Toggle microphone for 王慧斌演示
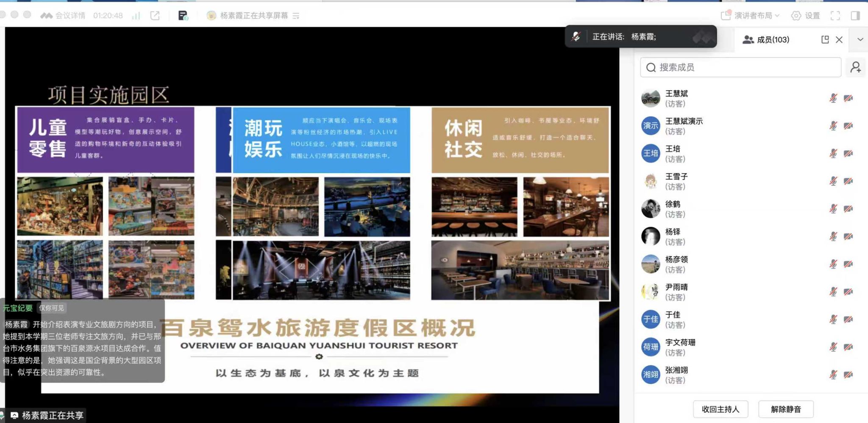The width and height of the screenshot is (868, 423). (x=833, y=126)
